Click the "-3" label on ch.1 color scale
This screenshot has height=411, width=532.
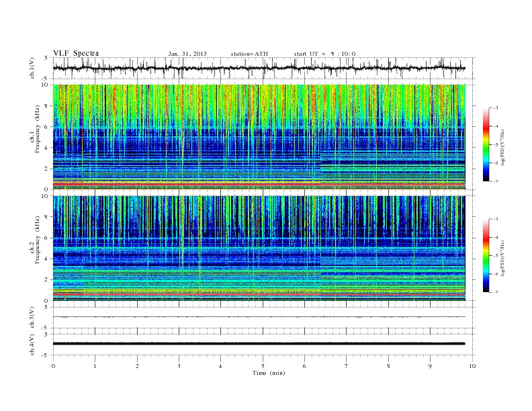click(x=496, y=108)
